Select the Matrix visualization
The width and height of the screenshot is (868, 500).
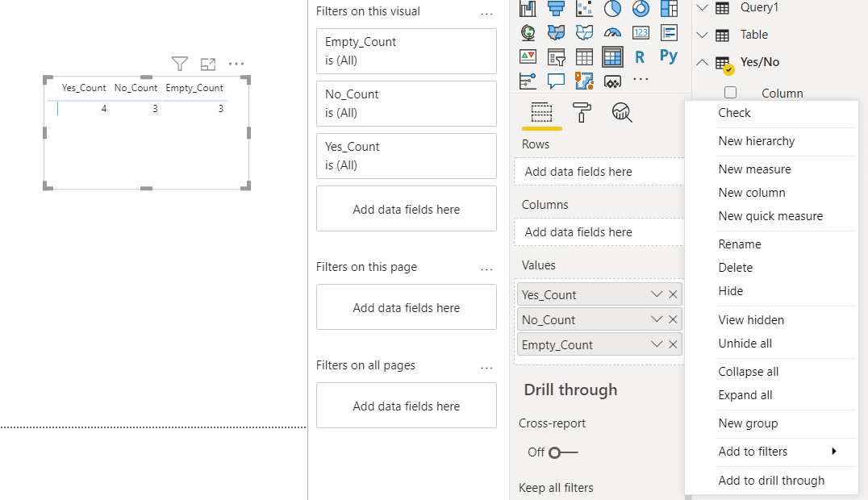tap(612, 56)
